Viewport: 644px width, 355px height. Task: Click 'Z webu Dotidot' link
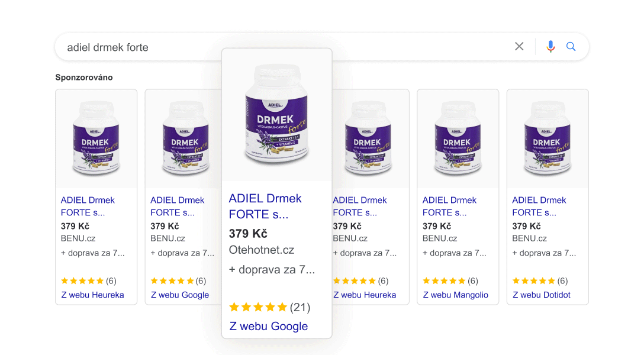pos(541,295)
